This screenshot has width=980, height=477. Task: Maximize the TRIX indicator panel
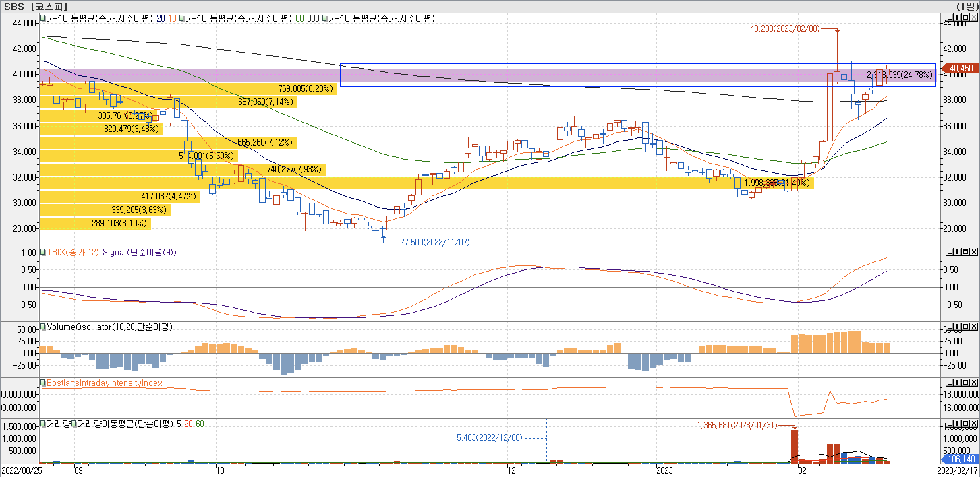tap(966, 252)
